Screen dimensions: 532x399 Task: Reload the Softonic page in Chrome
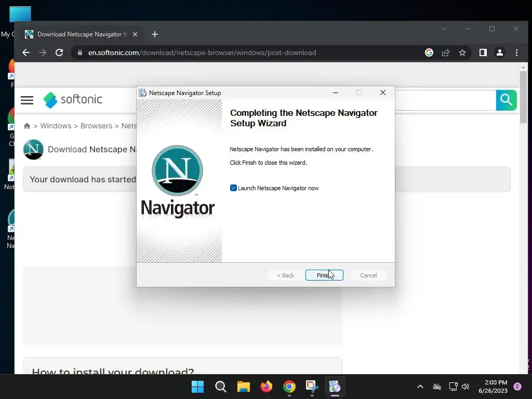click(x=59, y=52)
